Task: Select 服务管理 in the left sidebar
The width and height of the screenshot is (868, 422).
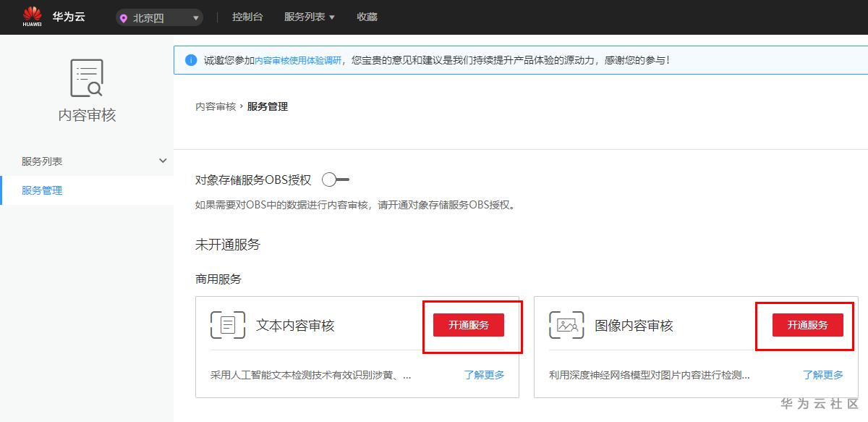Action: point(87,190)
